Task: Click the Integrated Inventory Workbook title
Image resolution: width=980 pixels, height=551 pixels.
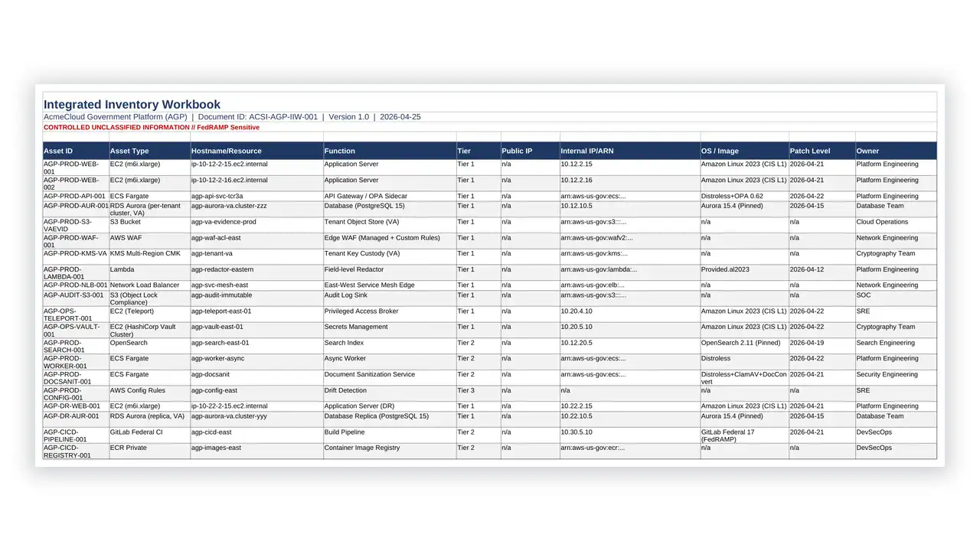Action: click(x=132, y=105)
